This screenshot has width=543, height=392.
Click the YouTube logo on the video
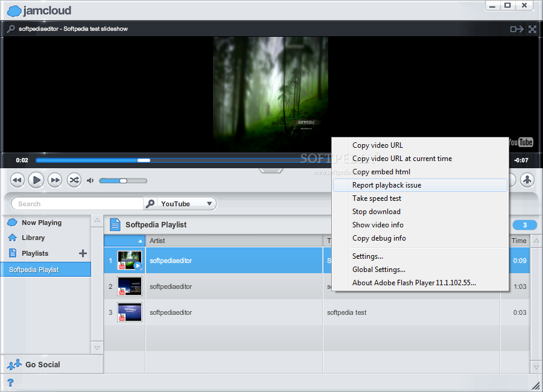tap(521, 142)
